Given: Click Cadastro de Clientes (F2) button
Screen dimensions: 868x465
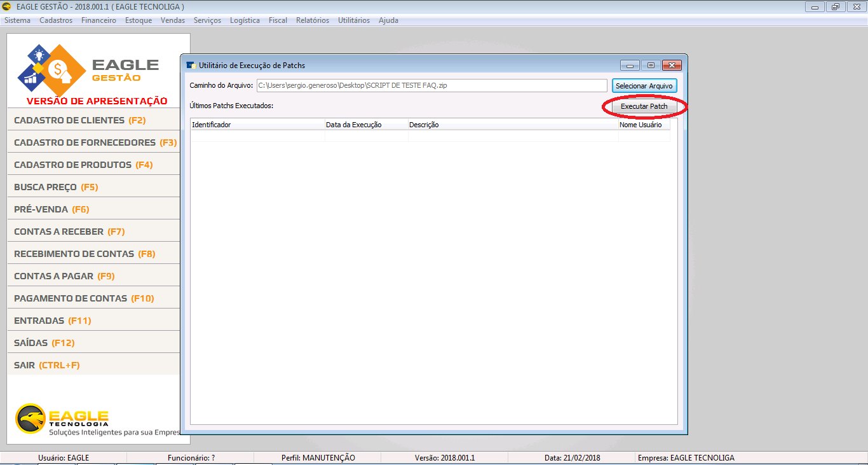Looking at the screenshot, I should [x=94, y=120].
